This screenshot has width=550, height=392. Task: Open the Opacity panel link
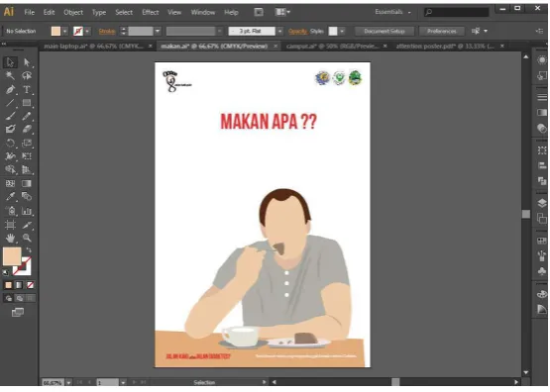297,31
